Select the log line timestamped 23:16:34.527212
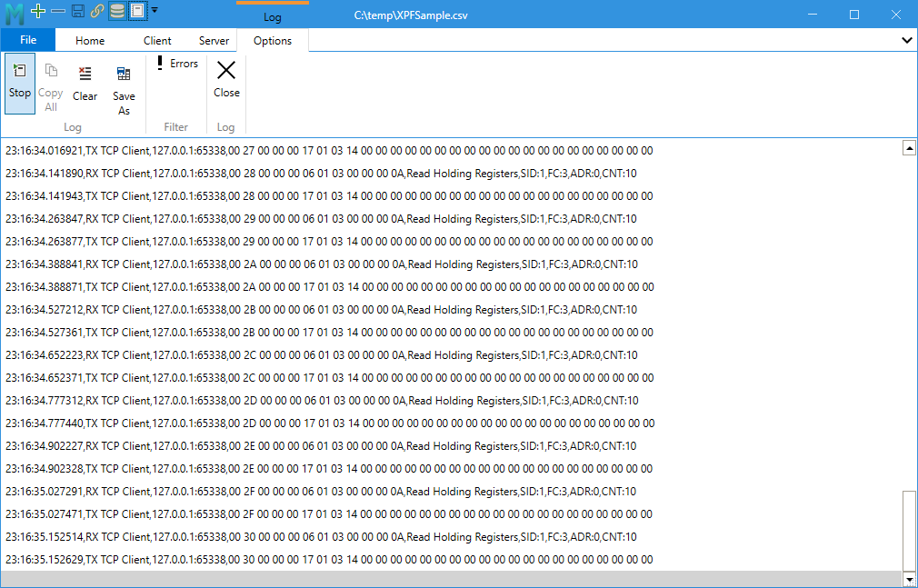 point(321,309)
